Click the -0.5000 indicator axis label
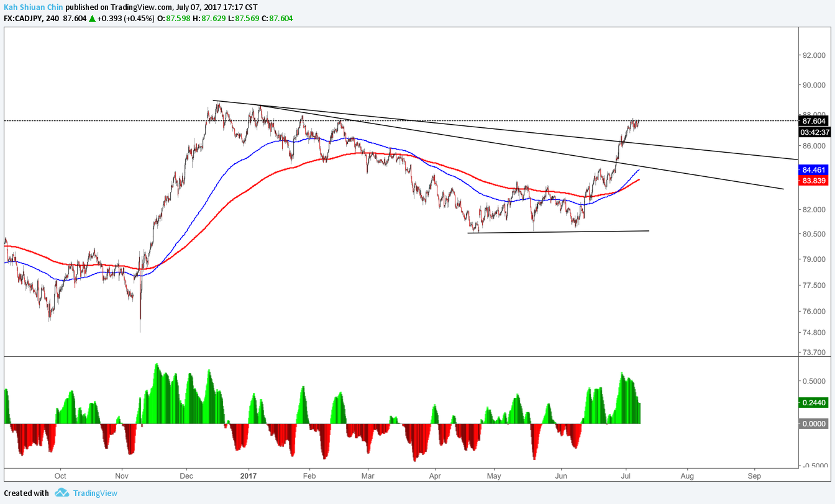The image size is (835, 504). tap(814, 466)
